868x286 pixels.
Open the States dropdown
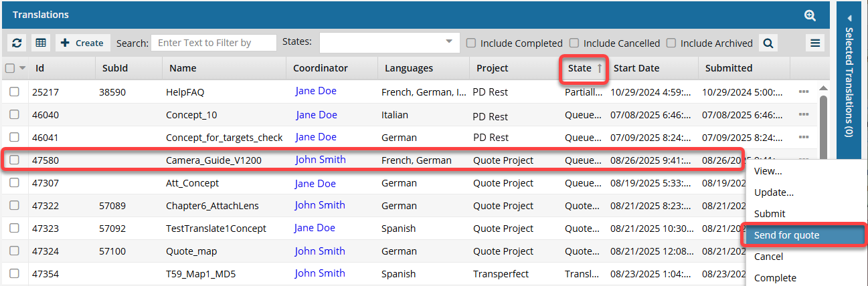pyautogui.click(x=389, y=43)
